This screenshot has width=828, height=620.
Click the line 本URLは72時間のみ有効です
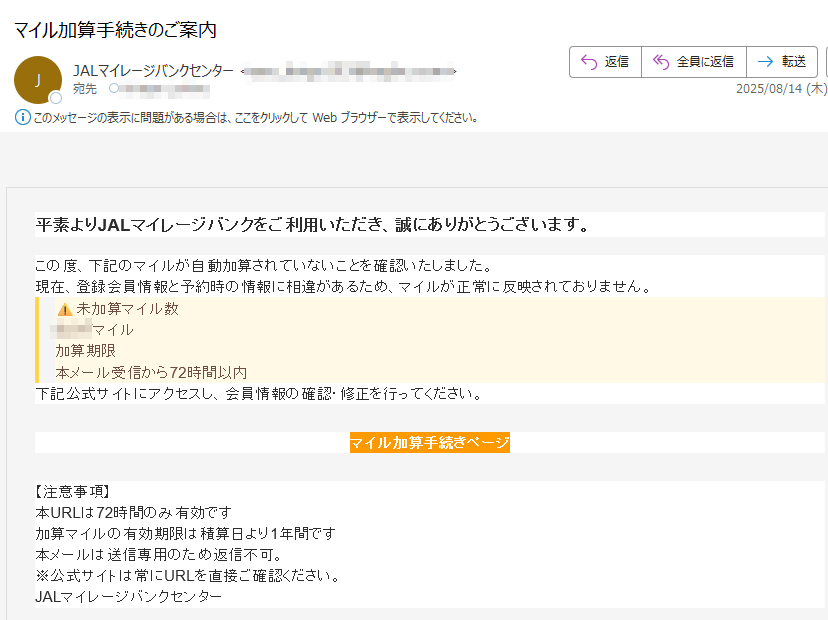coord(134,513)
